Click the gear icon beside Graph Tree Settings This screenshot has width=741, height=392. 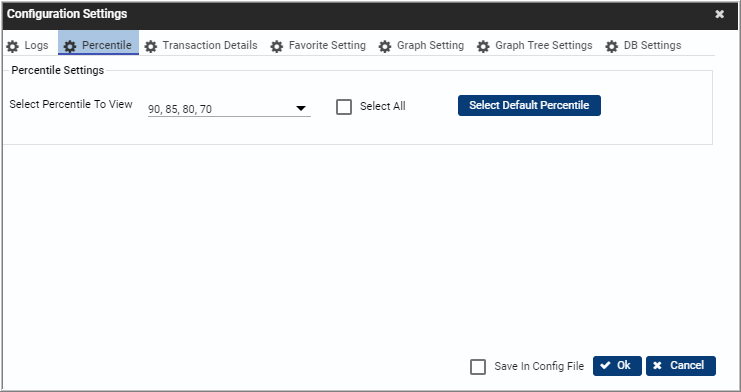[483, 46]
